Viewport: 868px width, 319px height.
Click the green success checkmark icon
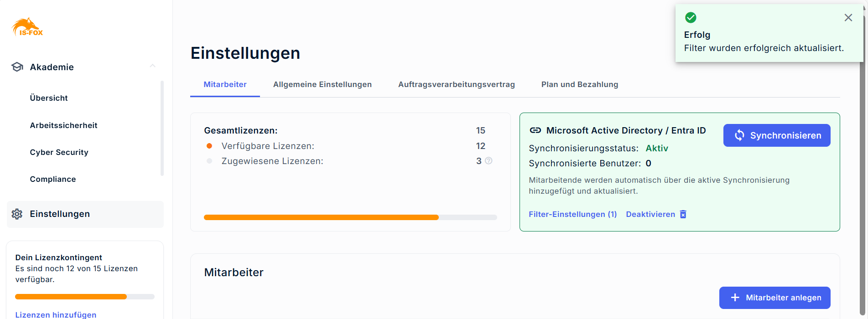691,18
